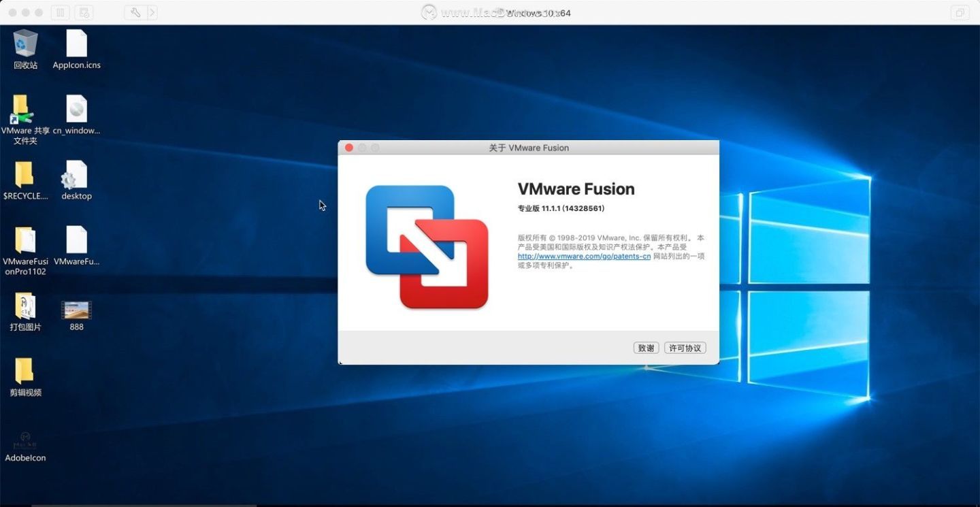Open the 许可协议 license agreement
980x507 pixels.
tap(685, 348)
